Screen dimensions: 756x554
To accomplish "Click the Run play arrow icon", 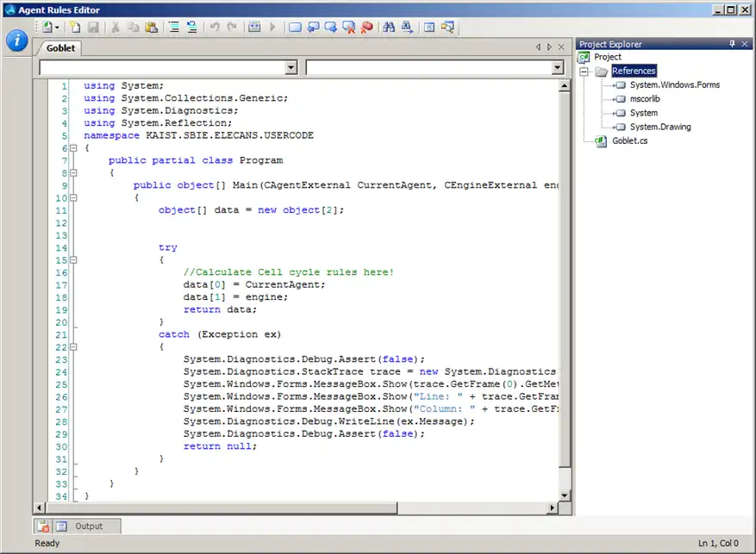I will [272, 27].
